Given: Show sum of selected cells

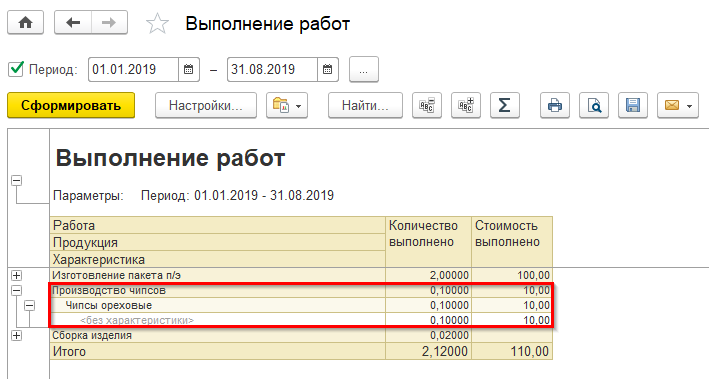Looking at the screenshot, I should 505,105.
